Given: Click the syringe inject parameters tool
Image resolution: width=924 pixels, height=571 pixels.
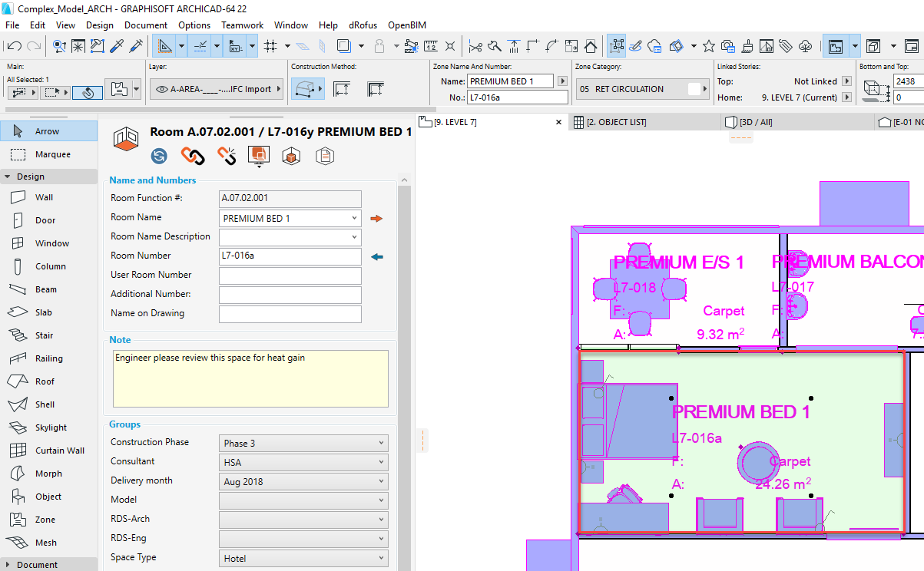Looking at the screenshot, I should pyautogui.click(x=136, y=46).
